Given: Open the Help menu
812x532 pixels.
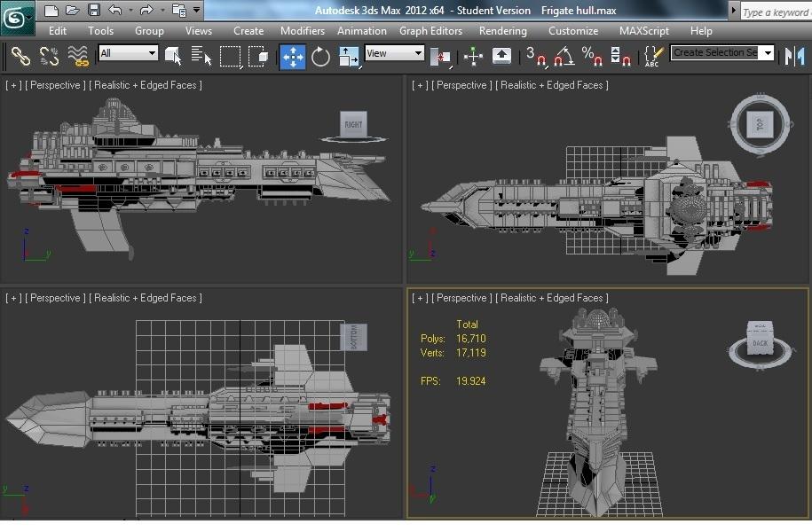Looking at the screenshot, I should click(701, 30).
